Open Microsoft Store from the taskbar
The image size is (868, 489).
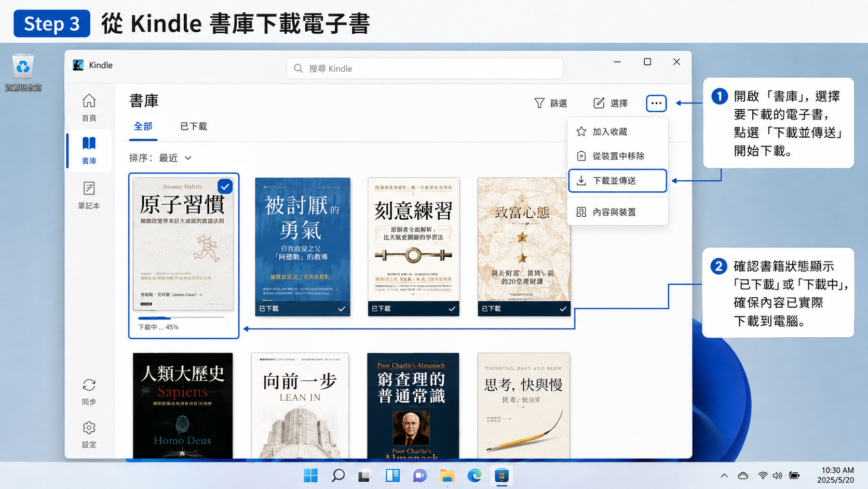click(x=501, y=475)
